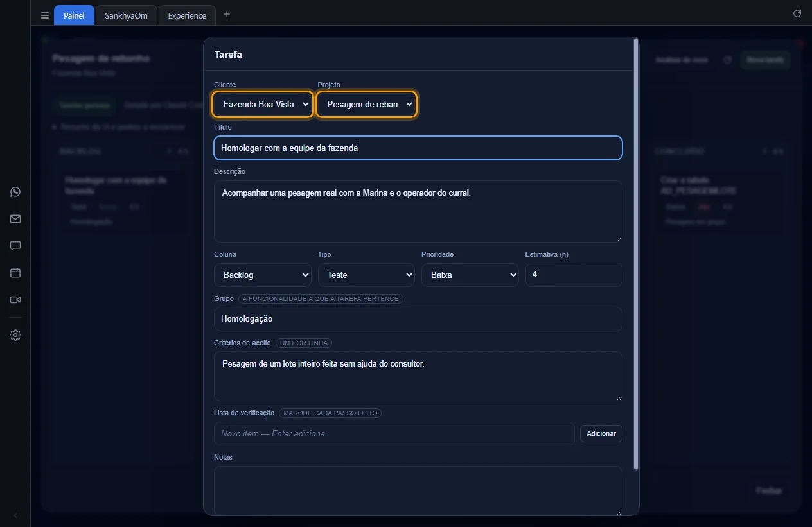Viewport: 812px width, 527px height.
Task: Switch to the Painel tab
Action: tap(74, 15)
